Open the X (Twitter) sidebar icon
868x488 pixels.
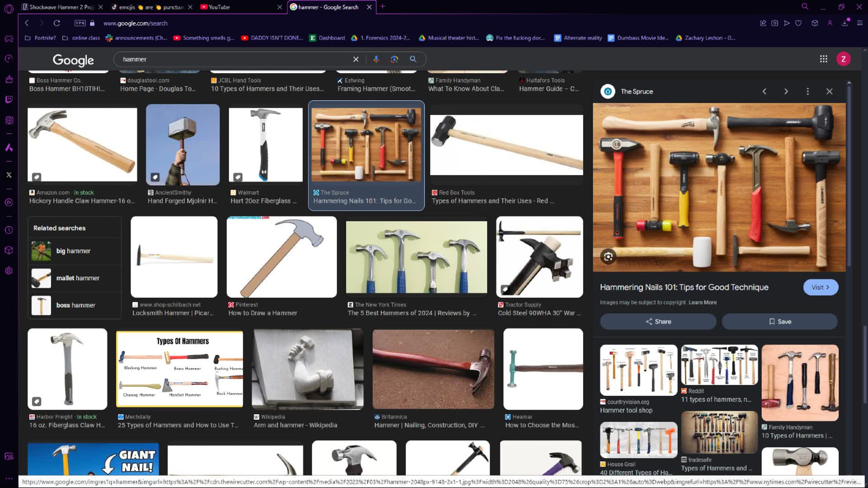(9, 175)
